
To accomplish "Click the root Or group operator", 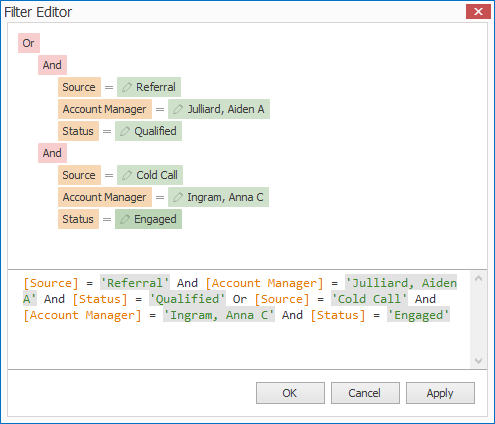I will tap(29, 43).
